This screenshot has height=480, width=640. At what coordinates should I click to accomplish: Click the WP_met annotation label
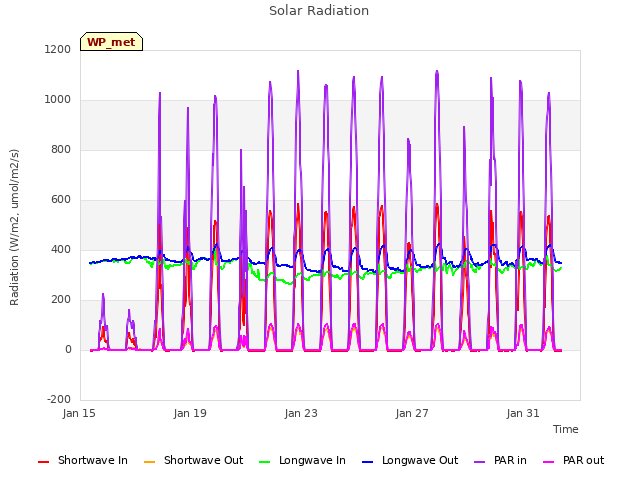coord(111,42)
